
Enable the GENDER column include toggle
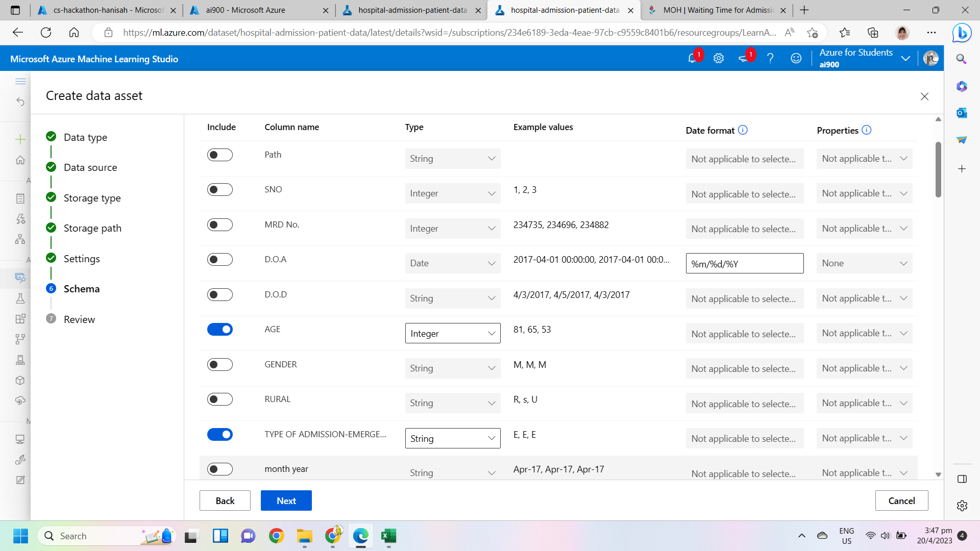(x=220, y=364)
